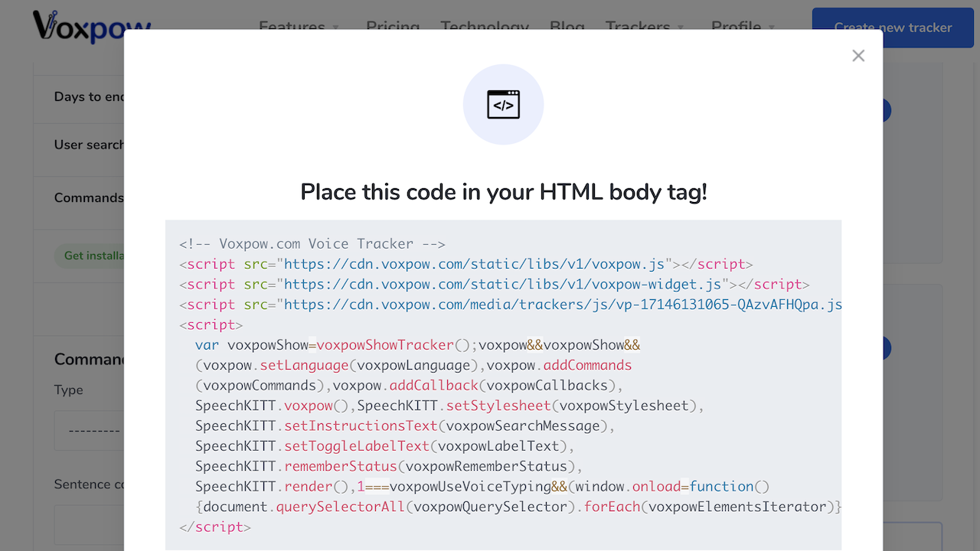
Task: Expand the Profile dropdown arrow
Action: (x=772, y=24)
